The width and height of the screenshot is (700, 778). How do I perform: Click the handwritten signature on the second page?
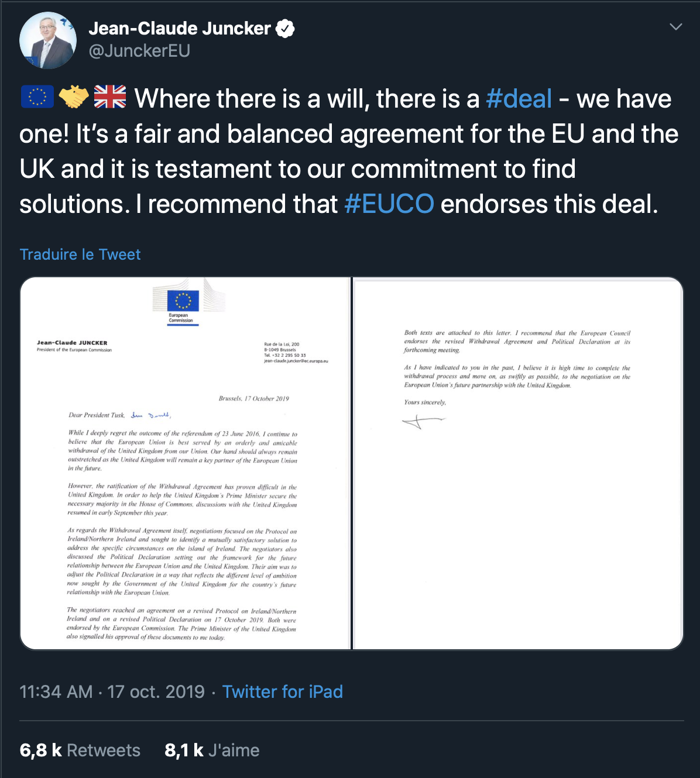(423, 421)
